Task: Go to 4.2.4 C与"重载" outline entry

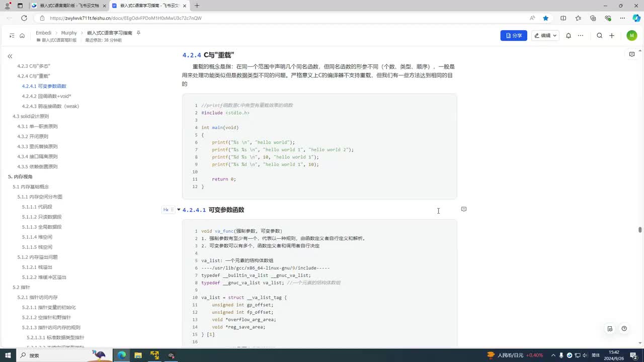Action: [34, 76]
